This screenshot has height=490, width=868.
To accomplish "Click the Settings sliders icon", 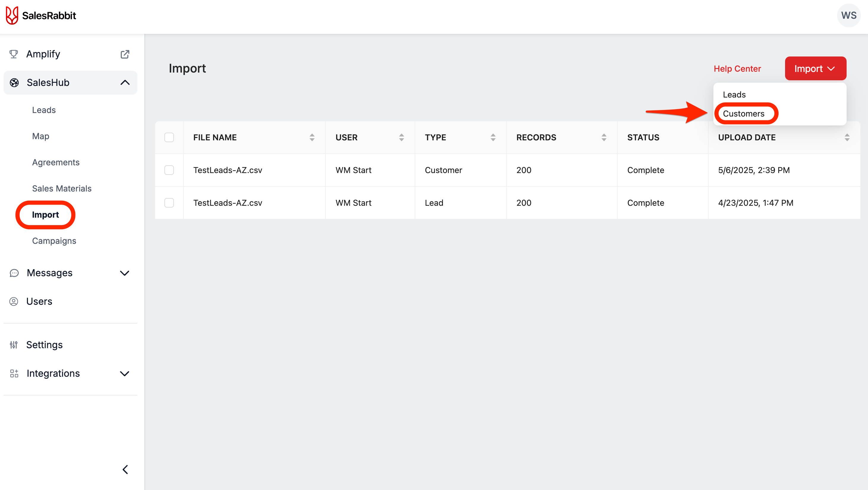I will pos(14,345).
